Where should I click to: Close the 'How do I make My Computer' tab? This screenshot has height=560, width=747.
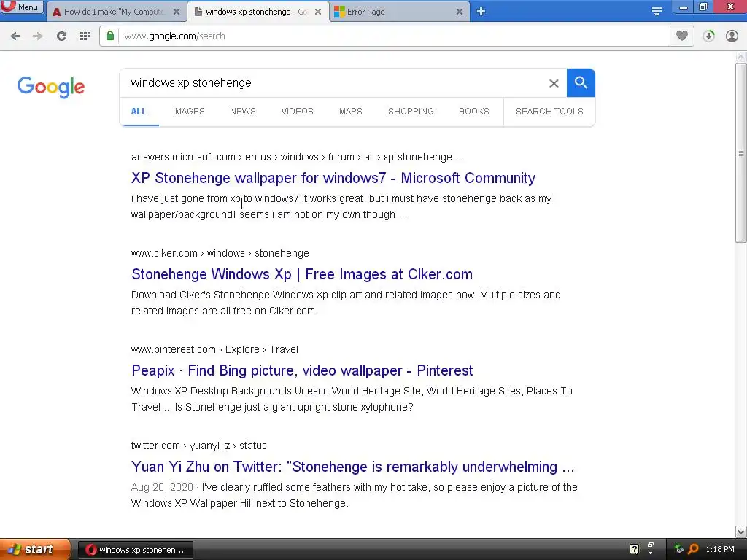click(x=177, y=12)
